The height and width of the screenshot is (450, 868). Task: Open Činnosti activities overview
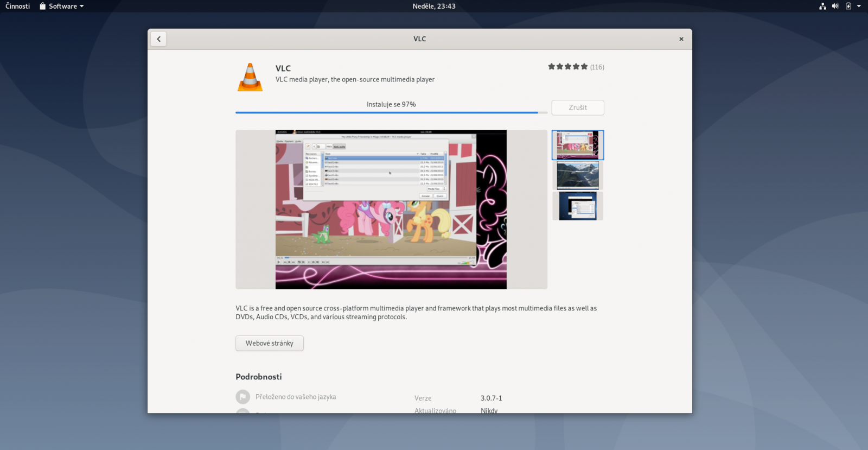click(x=17, y=6)
